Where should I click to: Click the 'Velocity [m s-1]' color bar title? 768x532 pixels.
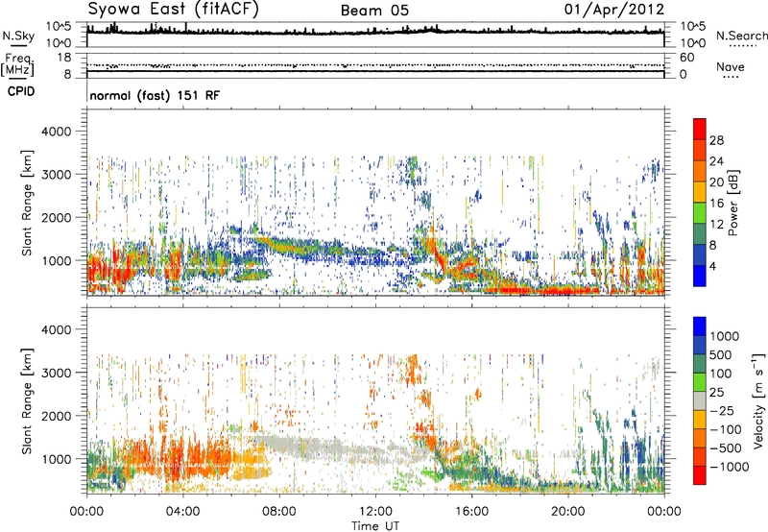(x=758, y=400)
